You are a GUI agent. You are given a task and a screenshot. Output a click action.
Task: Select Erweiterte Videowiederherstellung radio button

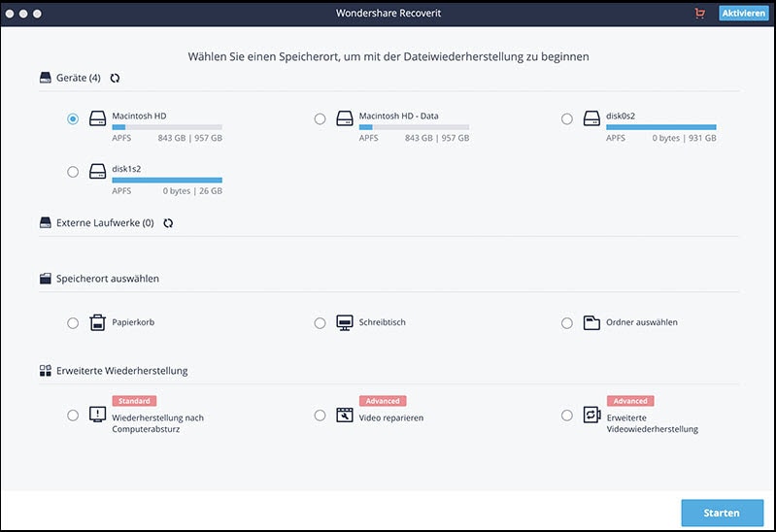pyautogui.click(x=566, y=416)
